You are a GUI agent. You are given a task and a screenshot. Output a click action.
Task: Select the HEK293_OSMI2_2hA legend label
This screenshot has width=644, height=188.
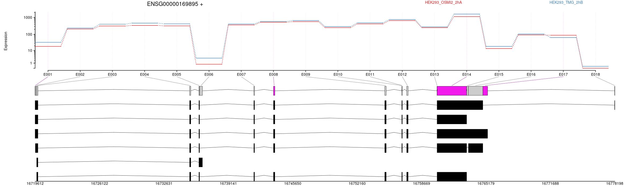(443, 2)
